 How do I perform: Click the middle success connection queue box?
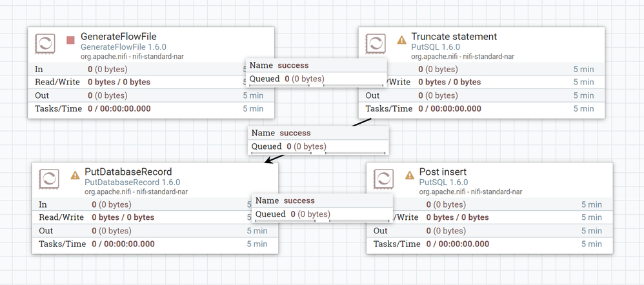(x=319, y=146)
